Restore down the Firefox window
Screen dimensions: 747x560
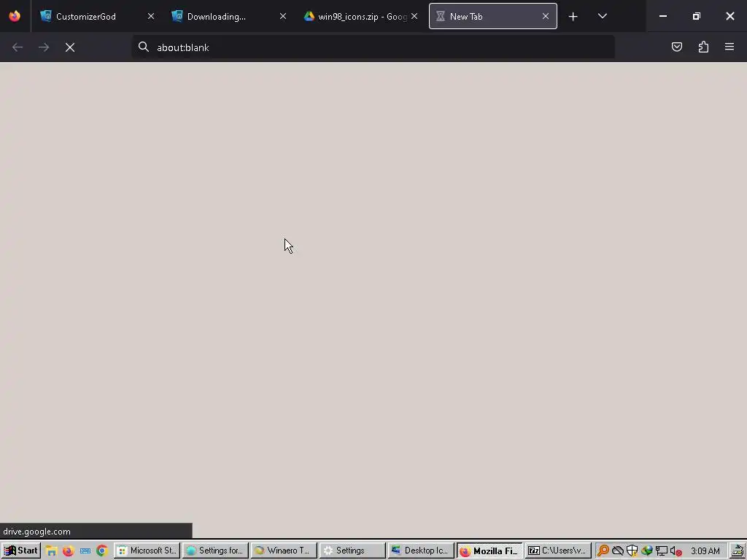click(696, 16)
